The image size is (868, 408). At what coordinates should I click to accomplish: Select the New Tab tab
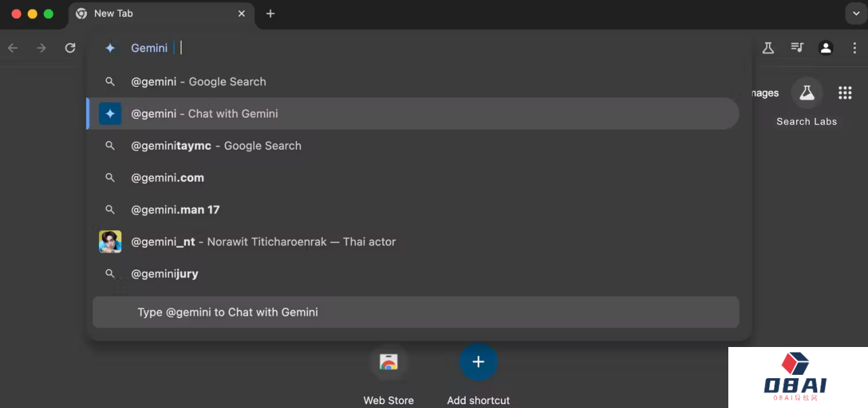pos(161,14)
